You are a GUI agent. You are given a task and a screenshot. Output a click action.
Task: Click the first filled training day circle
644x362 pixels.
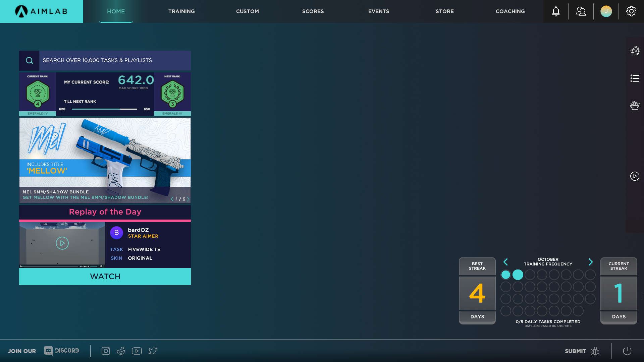click(x=505, y=275)
